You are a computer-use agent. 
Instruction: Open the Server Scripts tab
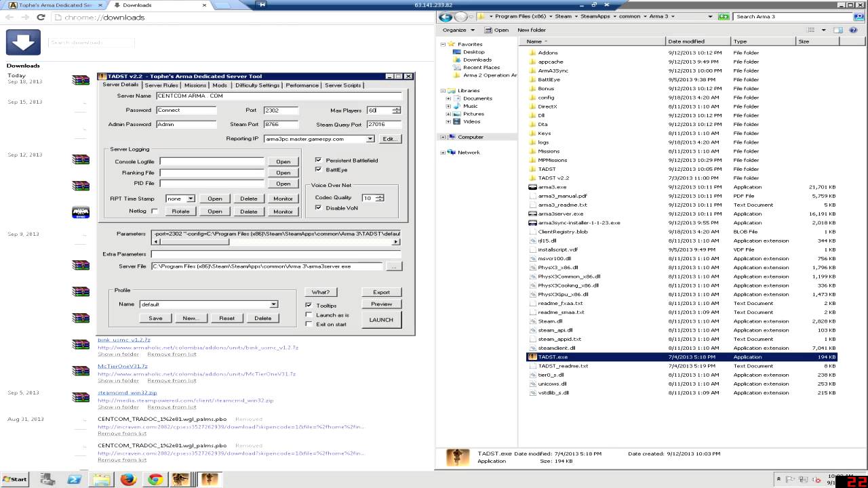pyautogui.click(x=343, y=85)
